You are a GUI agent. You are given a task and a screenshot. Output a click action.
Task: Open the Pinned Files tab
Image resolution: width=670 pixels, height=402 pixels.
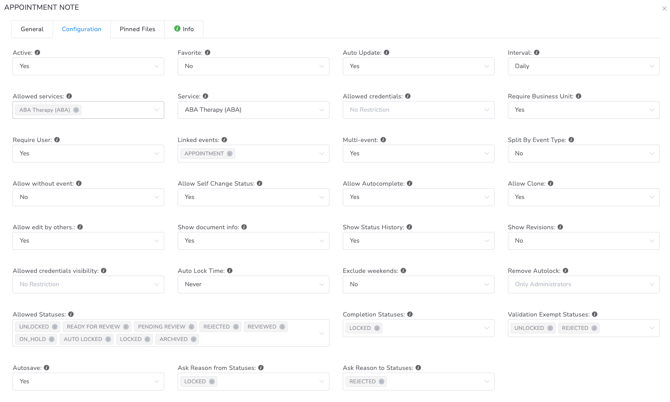tap(137, 29)
